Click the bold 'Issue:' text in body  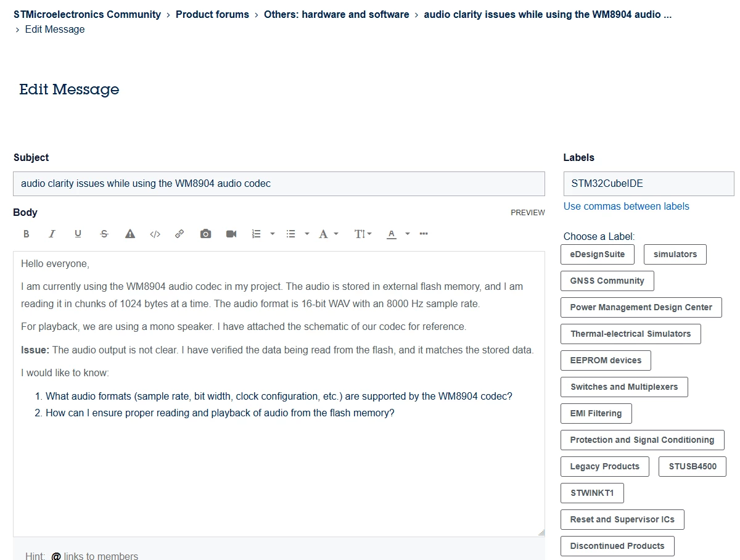point(35,350)
